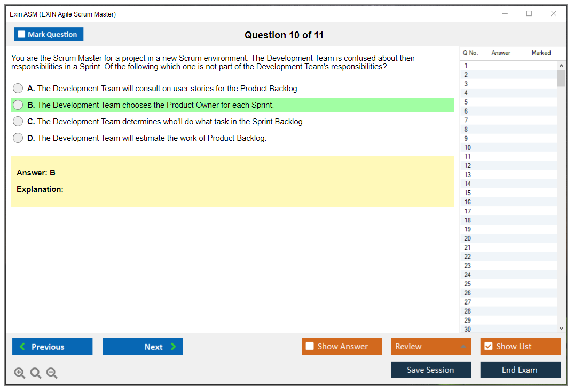
Task: Click the zoom out magnifier icon
Action: tap(52, 373)
